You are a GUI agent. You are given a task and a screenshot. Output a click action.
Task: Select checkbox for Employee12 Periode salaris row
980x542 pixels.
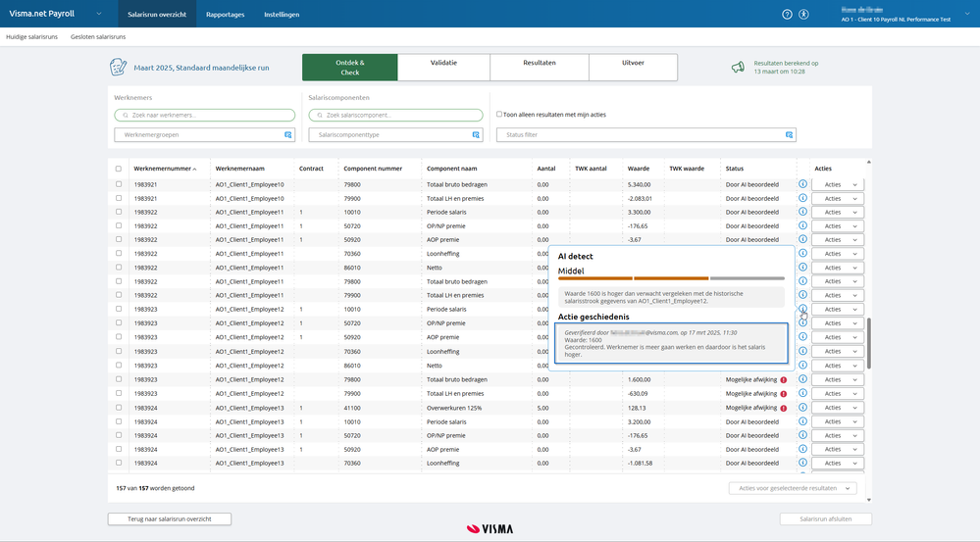(118, 309)
